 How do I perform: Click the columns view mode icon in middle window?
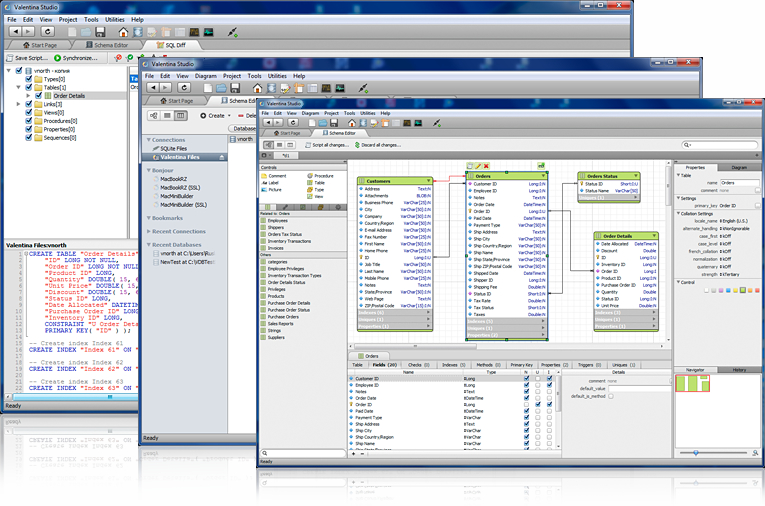pos(181,116)
